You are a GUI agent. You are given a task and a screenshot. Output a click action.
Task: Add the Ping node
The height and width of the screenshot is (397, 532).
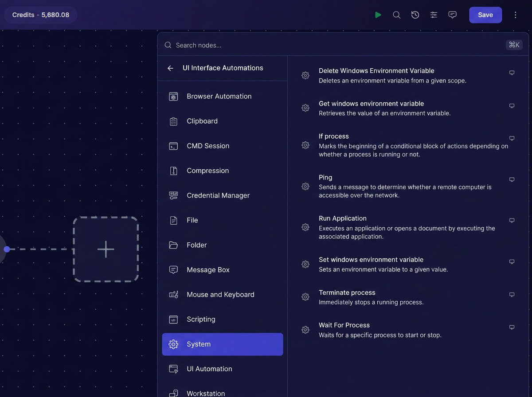point(408,186)
